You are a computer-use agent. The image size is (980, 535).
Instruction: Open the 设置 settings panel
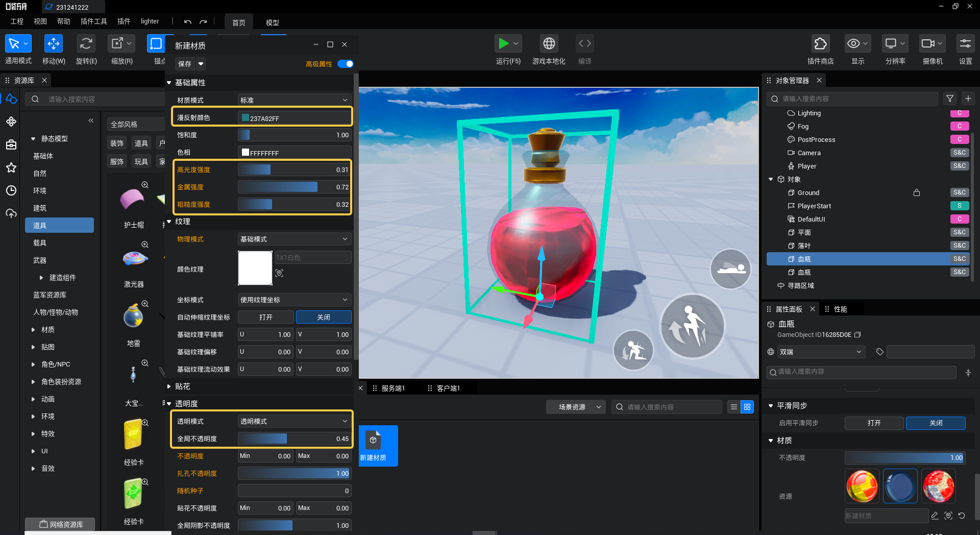[x=965, y=44]
